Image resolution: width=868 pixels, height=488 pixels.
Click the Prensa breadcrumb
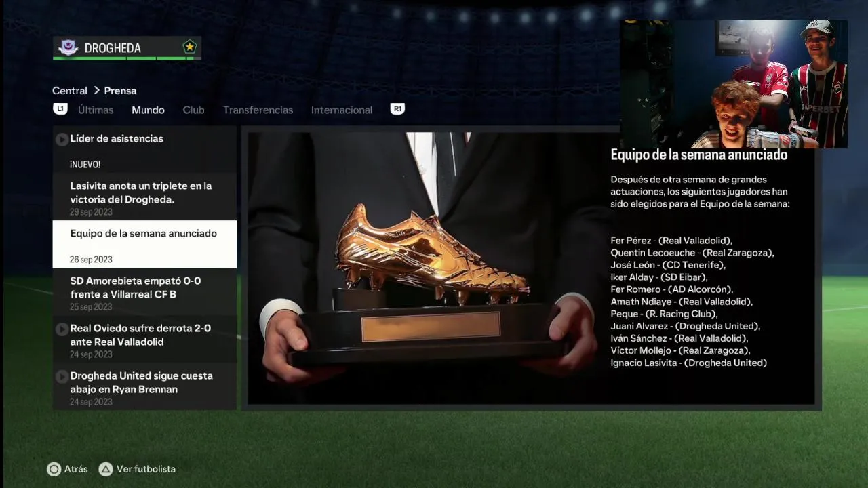(x=120, y=90)
